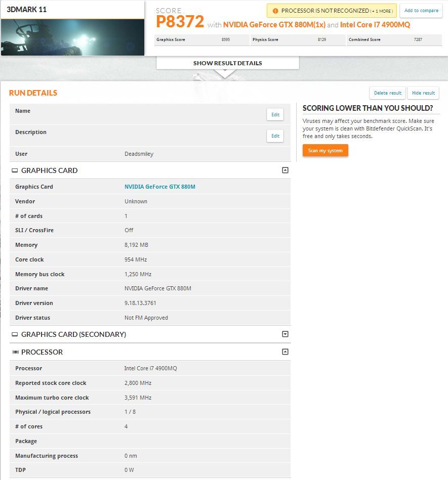Click the Delete result button
This screenshot has height=480, width=448.
[388, 93]
